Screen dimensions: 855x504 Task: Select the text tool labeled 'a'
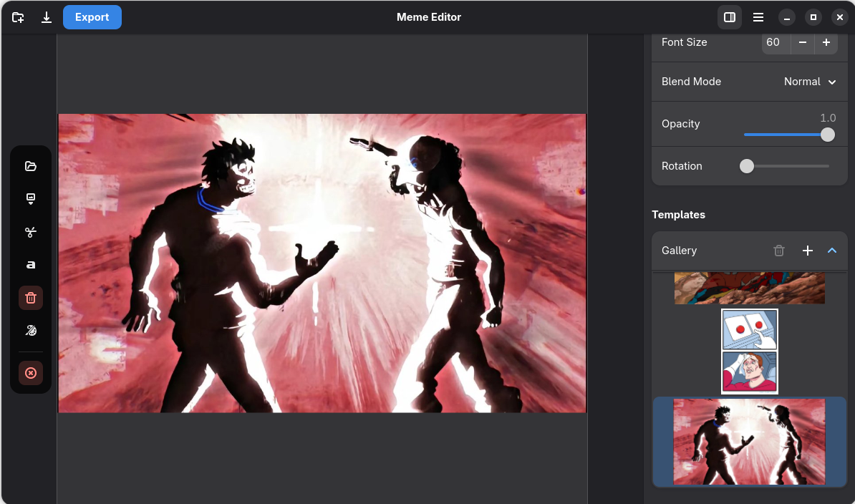coord(31,265)
